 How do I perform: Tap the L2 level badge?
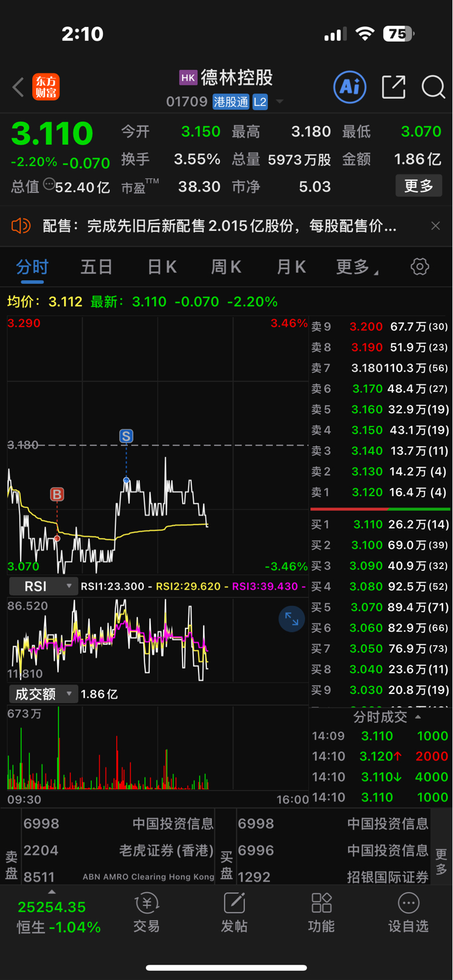pyautogui.click(x=260, y=102)
